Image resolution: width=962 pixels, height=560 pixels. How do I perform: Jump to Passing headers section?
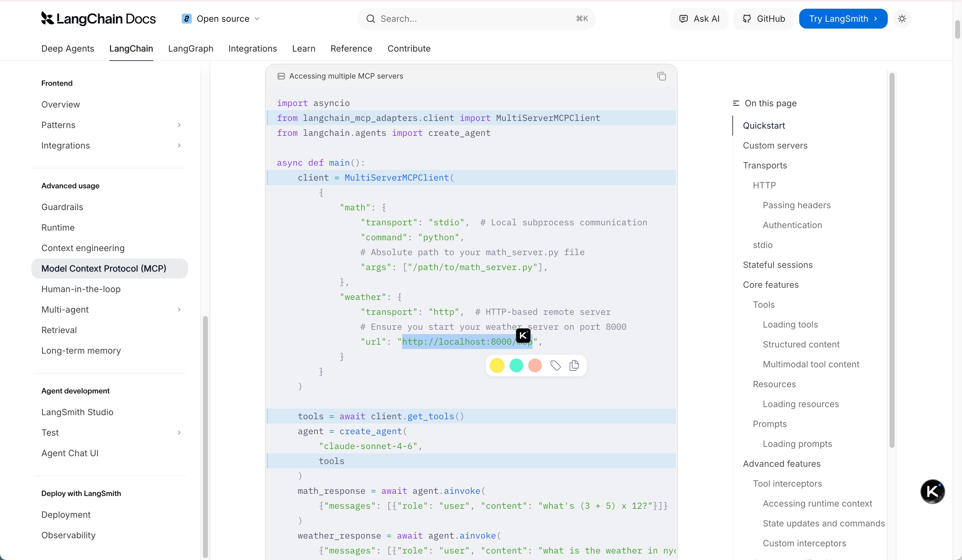click(796, 205)
